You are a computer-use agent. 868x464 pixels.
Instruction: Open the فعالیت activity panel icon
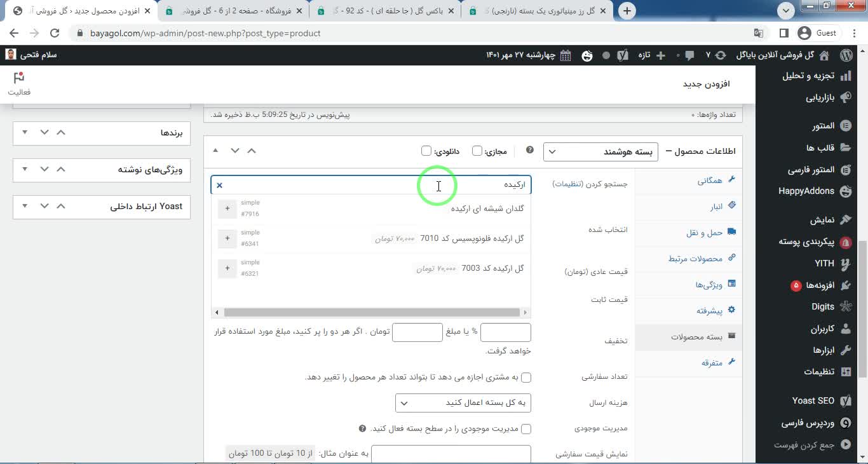[x=19, y=83]
